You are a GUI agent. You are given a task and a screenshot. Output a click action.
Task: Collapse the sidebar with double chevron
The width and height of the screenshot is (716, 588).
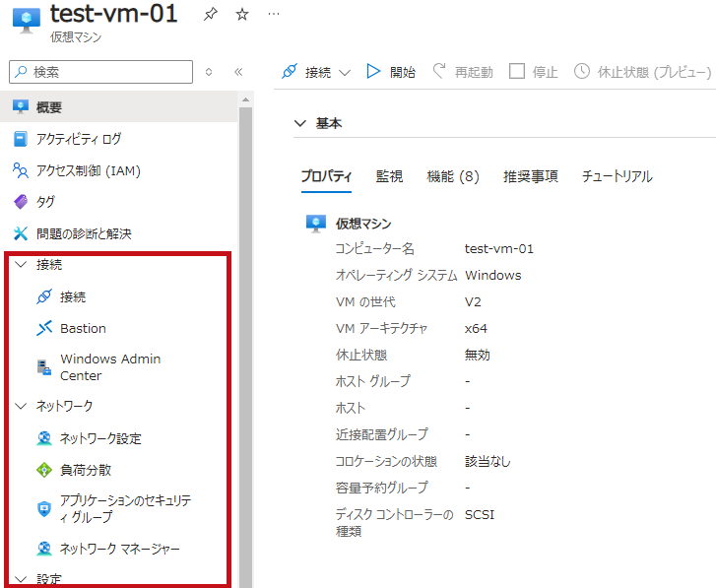pyautogui.click(x=238, y=72)
